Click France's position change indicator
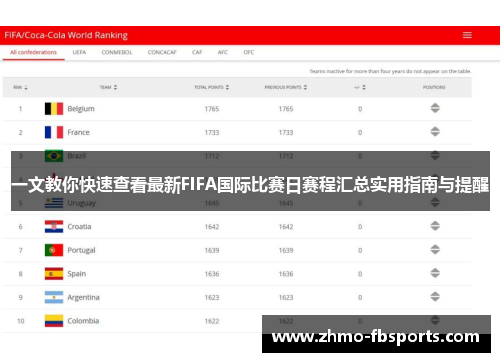This screenshot has height=362, width=500. [x=435, y=132]
